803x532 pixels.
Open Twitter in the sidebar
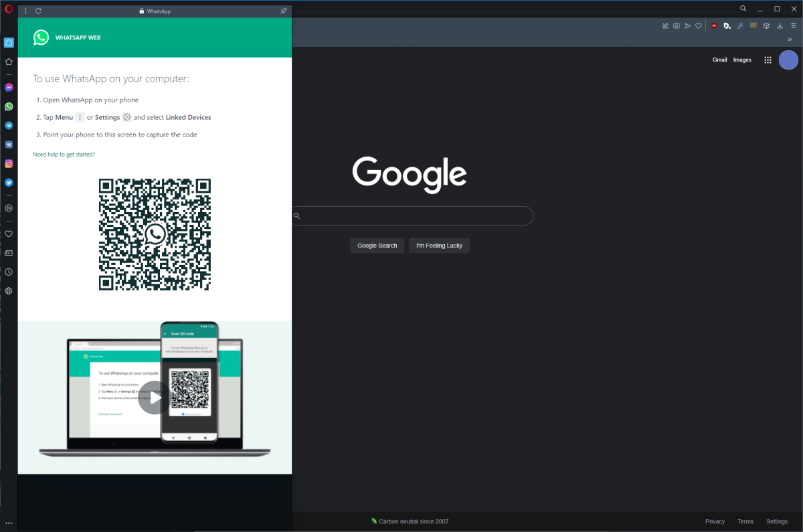(x=9, y=182)
